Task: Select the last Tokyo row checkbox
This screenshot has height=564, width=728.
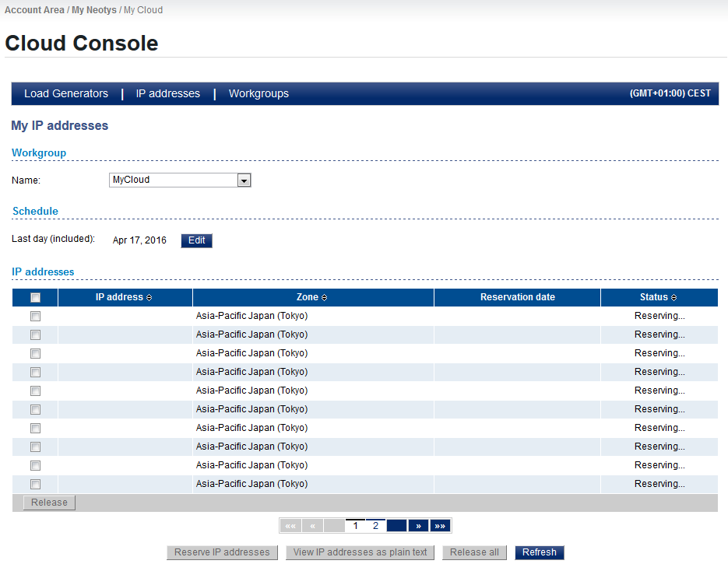Action: tap(35, 485)
